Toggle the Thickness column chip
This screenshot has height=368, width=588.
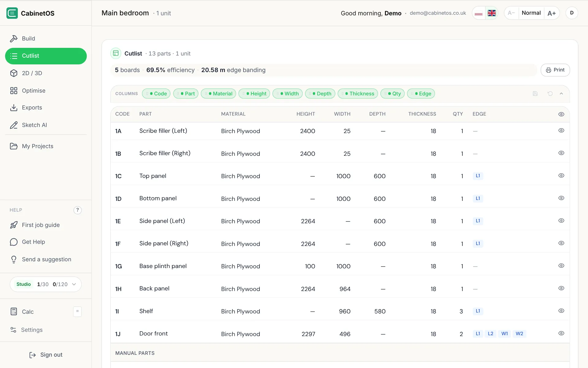[x=358, y=94]
